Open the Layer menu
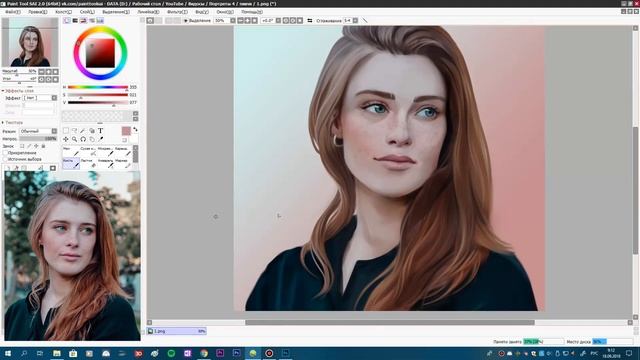 point(87,12)
